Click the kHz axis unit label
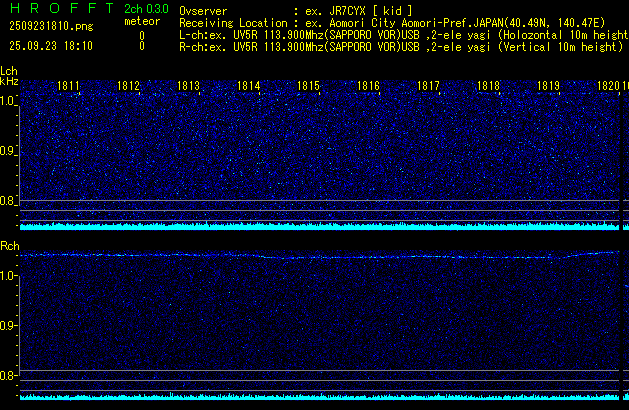The image size is (629, 410). click(x=9, y=81)
